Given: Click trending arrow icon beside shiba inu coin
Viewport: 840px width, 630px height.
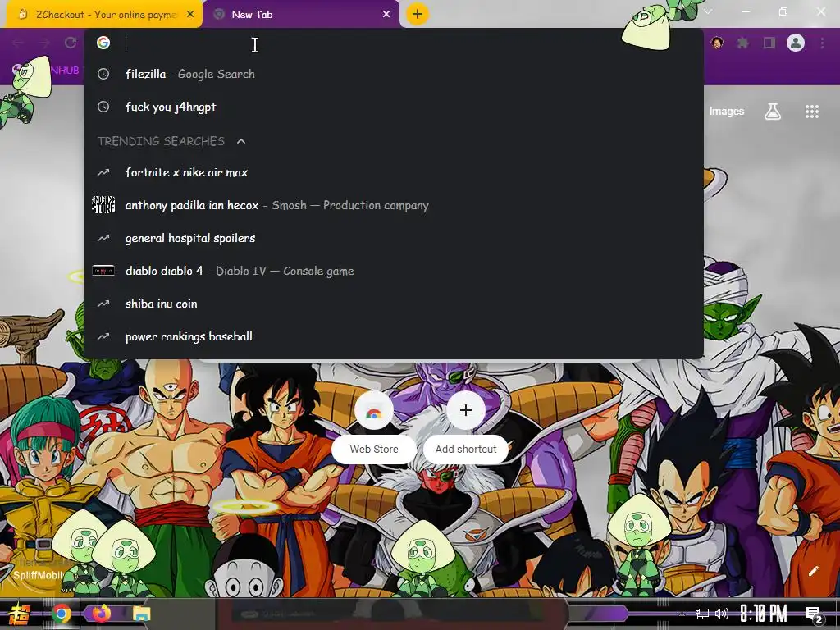Looking at the screenshot, I should pyautogui.click(x=103, y=304).
